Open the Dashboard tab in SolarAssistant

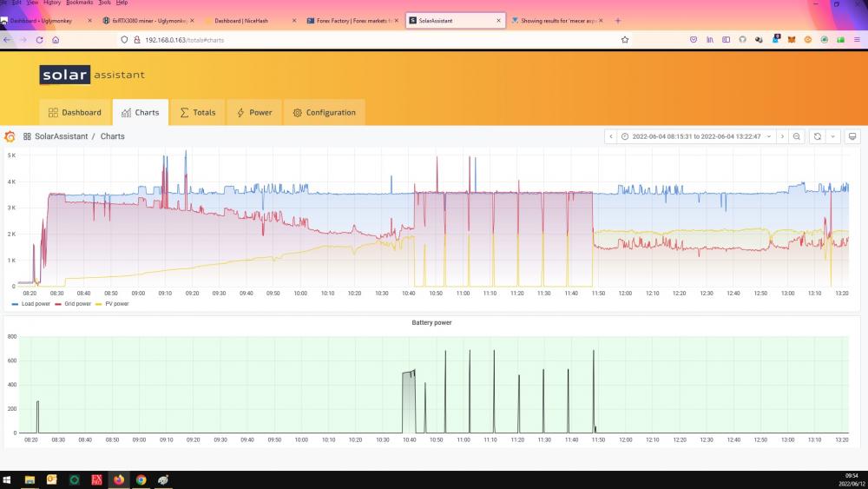point(75,112)
